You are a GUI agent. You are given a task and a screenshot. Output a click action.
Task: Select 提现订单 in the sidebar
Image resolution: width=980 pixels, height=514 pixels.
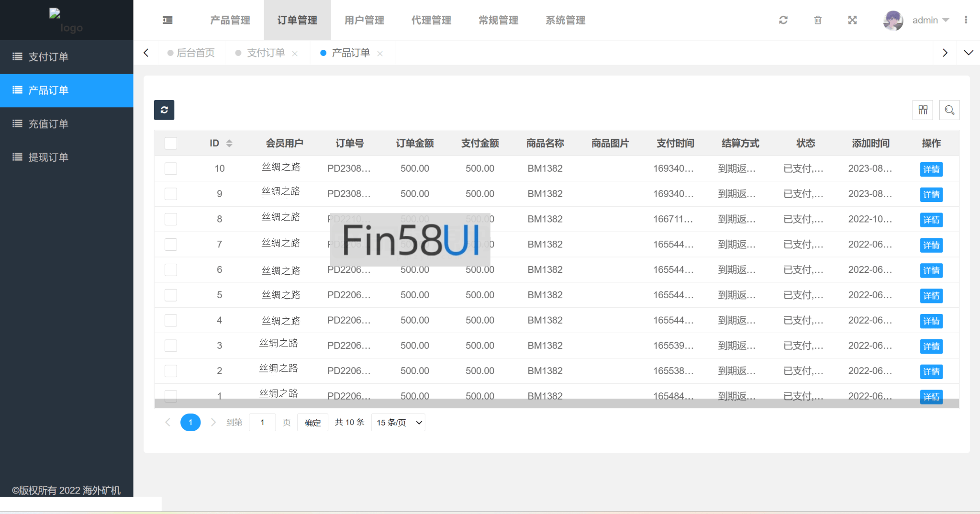tap(48, 157)
